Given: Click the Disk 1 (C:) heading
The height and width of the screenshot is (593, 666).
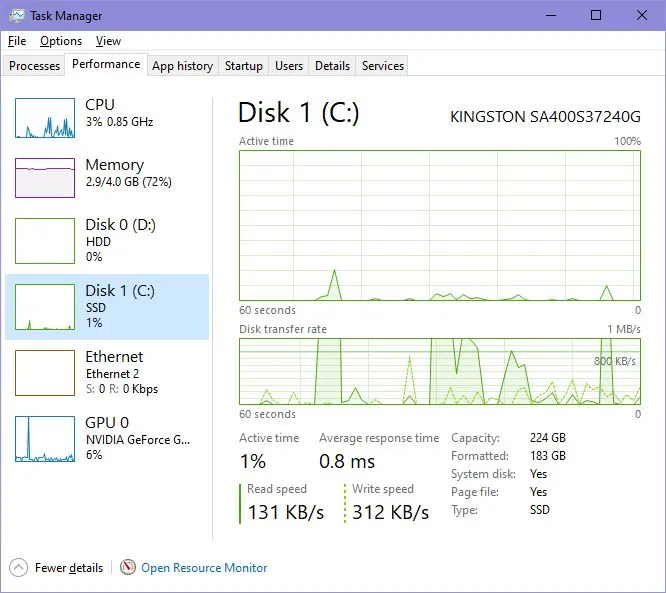Looking at the screenshot, I should coord(299,113).
